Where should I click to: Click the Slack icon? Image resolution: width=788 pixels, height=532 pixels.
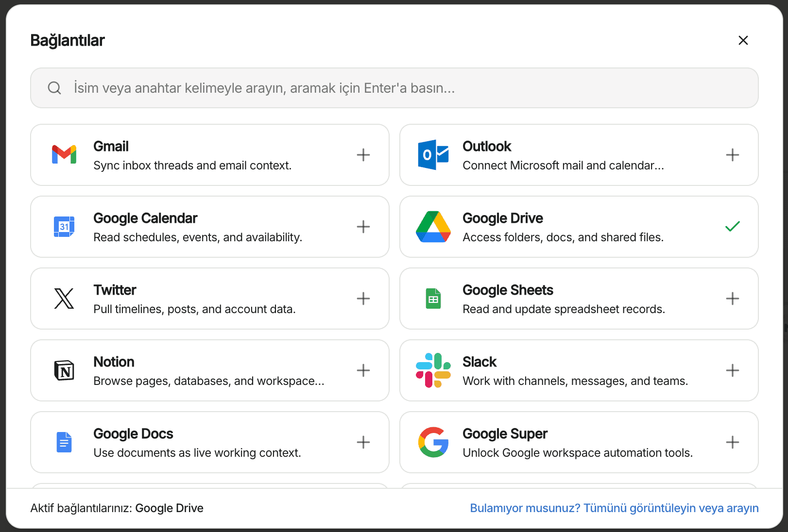pyautogui.click(x=433, y=370)
